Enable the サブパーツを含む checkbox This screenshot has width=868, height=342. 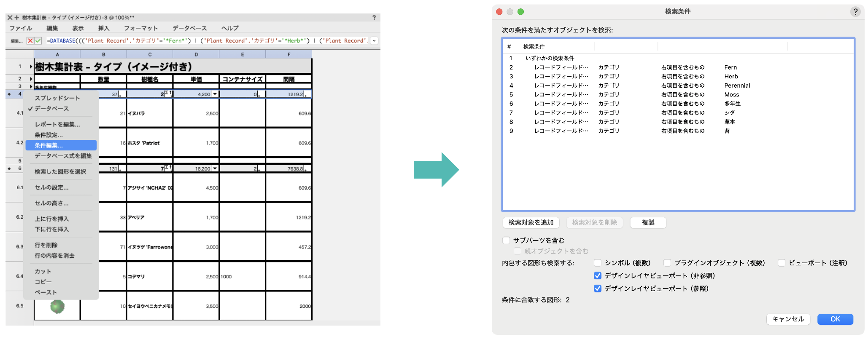coord(506,240)
